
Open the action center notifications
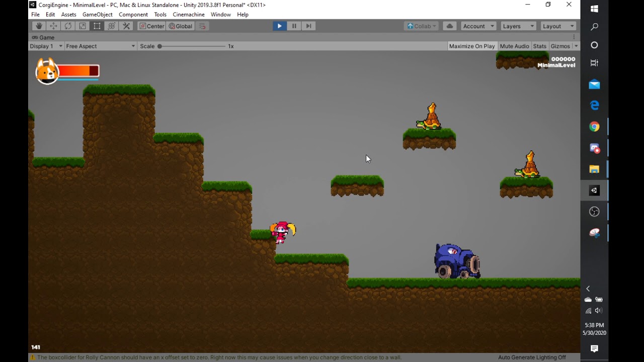coord(594,348)
